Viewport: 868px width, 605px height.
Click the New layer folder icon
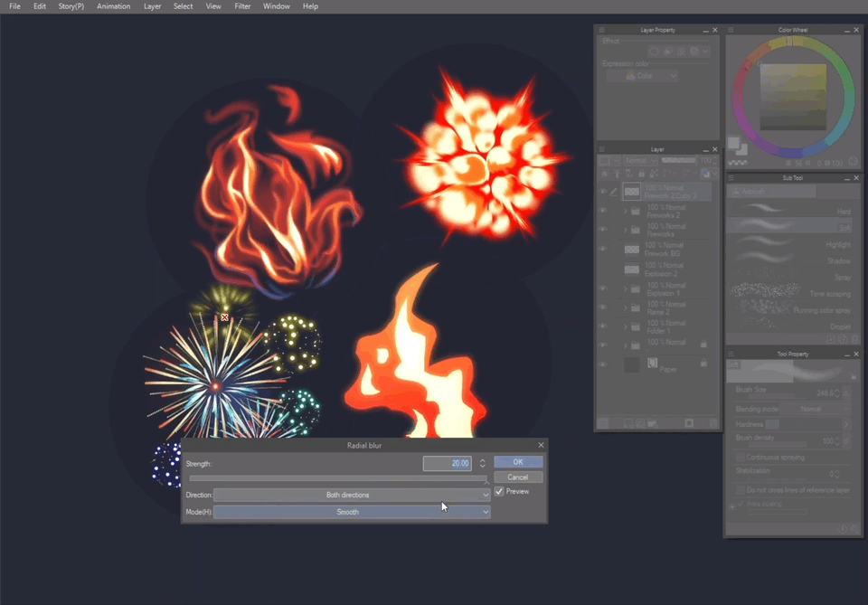point(653,423)
